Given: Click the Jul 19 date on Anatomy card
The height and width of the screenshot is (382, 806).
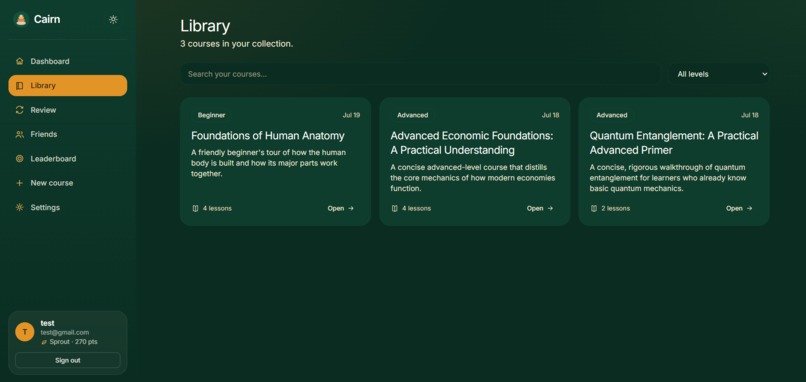Looking at the screenshot, I should coord(351,115).
